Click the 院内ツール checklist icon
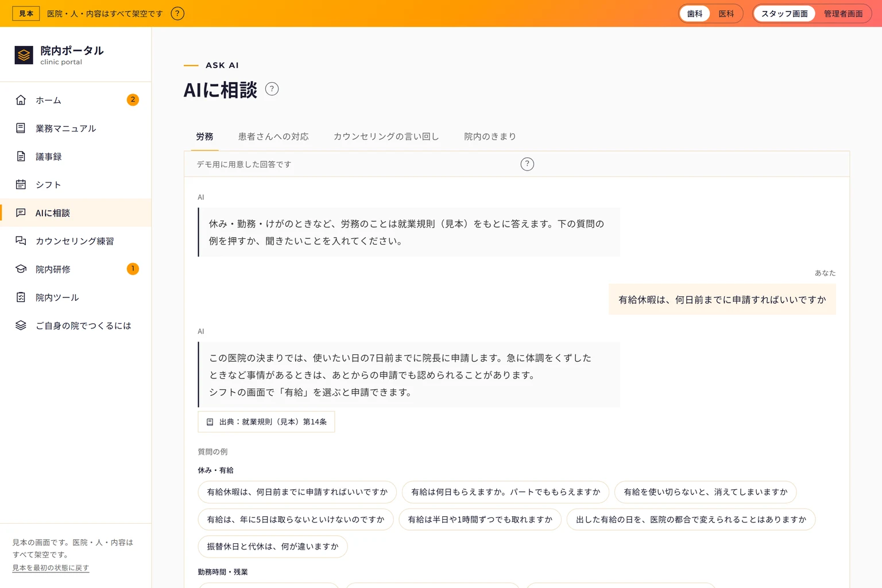The width and height of the screenshot is (882, 588). point(21,297)
